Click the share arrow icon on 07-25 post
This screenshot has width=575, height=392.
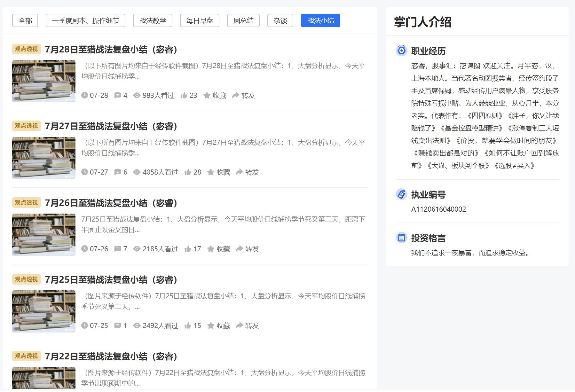pyautogui.click(x=239, y=325)
